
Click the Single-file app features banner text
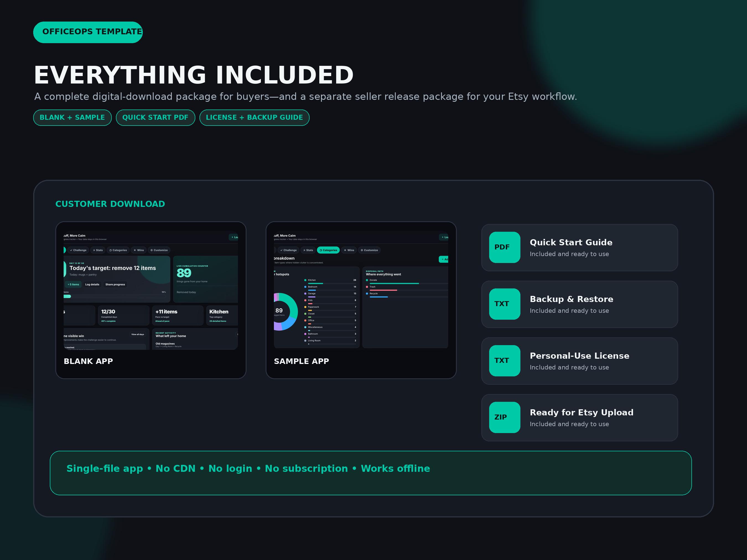click(248, 468)
